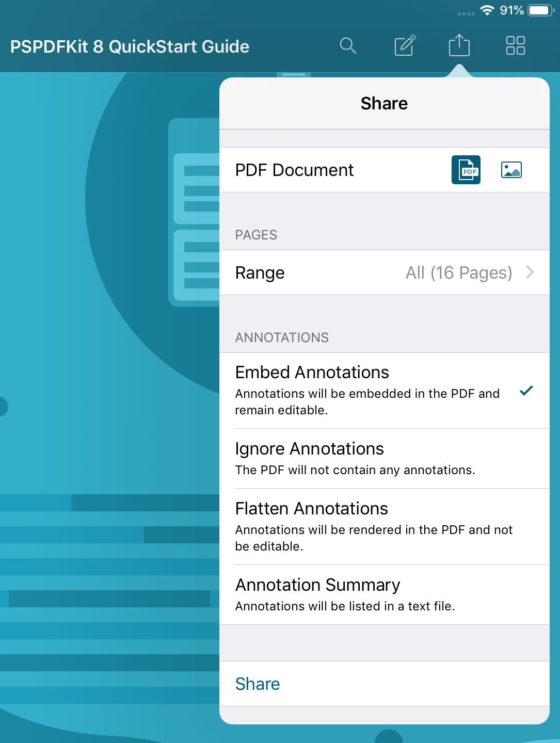Screen dimensions: 560x743
Task: Tap the PDF Document row label
Action: [294, 170]
